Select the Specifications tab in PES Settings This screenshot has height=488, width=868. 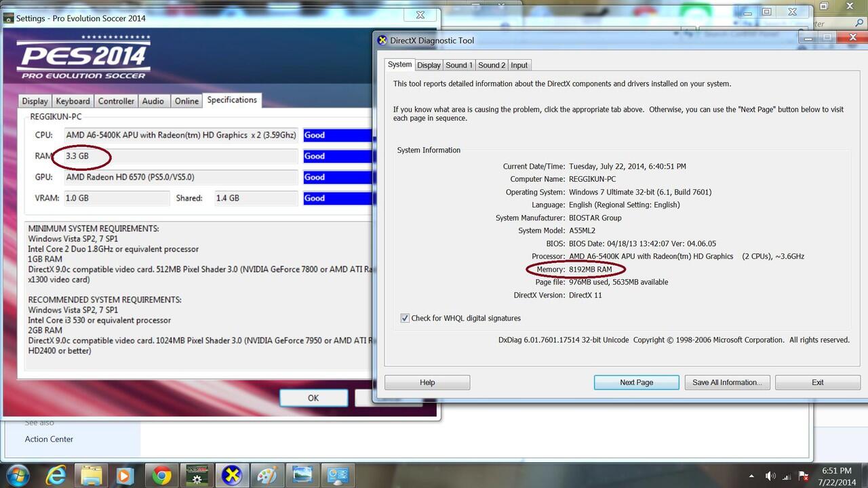coord(232,100)
